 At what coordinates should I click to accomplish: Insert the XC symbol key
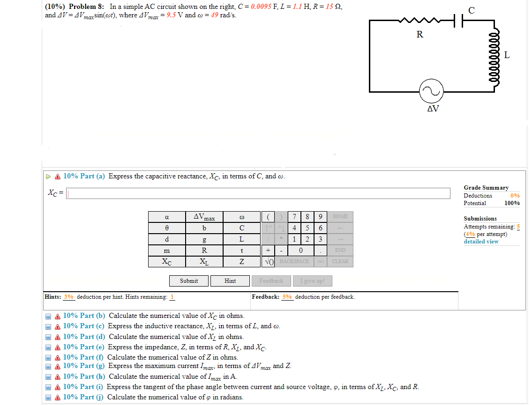[167, 262]
